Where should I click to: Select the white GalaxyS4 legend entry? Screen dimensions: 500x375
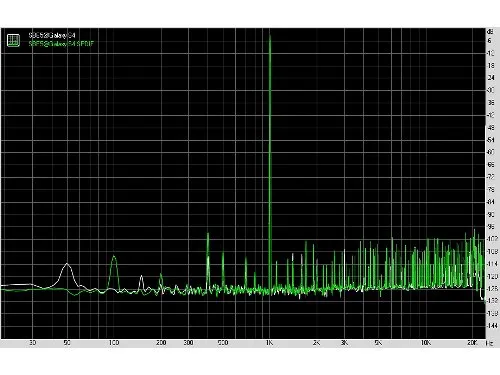click(x=52, y=35)
